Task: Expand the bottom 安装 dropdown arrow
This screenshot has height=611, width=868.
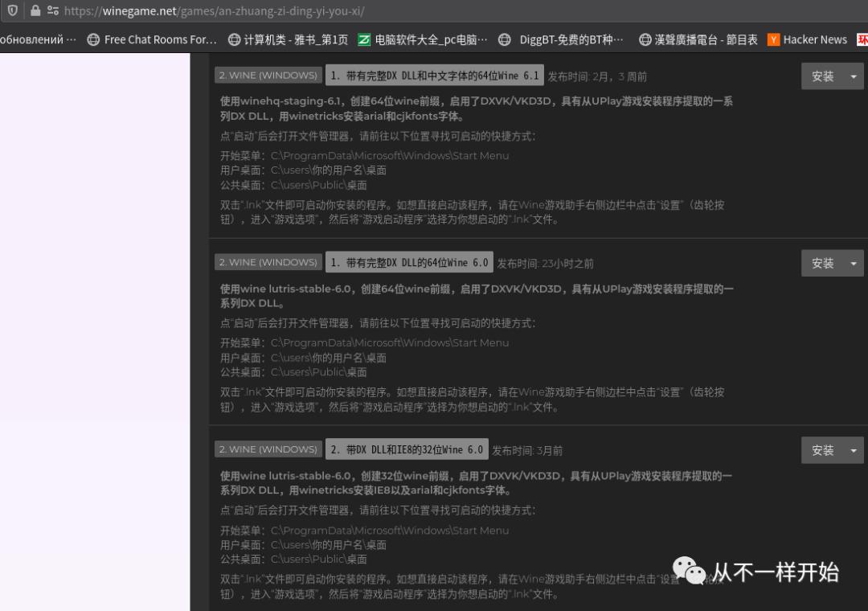Action: click(x=854, y=450)
